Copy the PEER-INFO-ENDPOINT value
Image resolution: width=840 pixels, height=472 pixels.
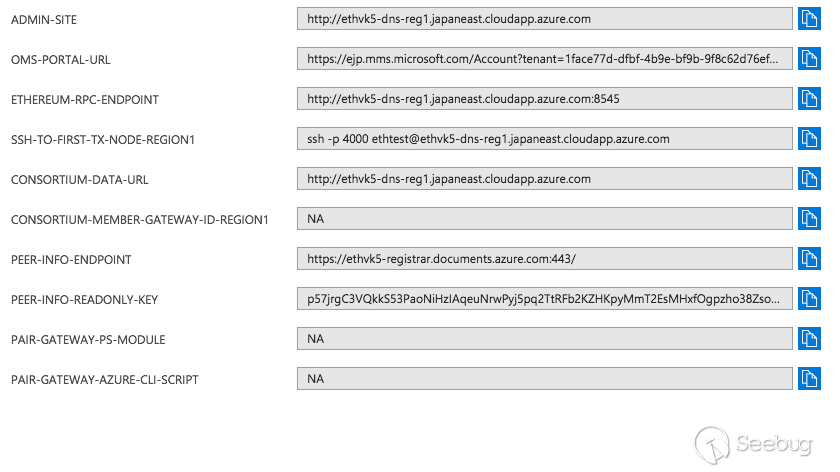coord(808,259)
